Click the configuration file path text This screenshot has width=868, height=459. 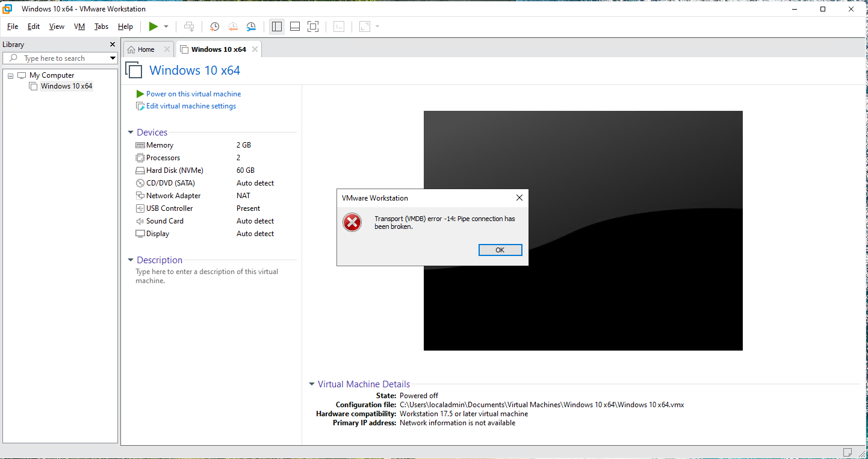pyautogui.click(x=542, y=405)
